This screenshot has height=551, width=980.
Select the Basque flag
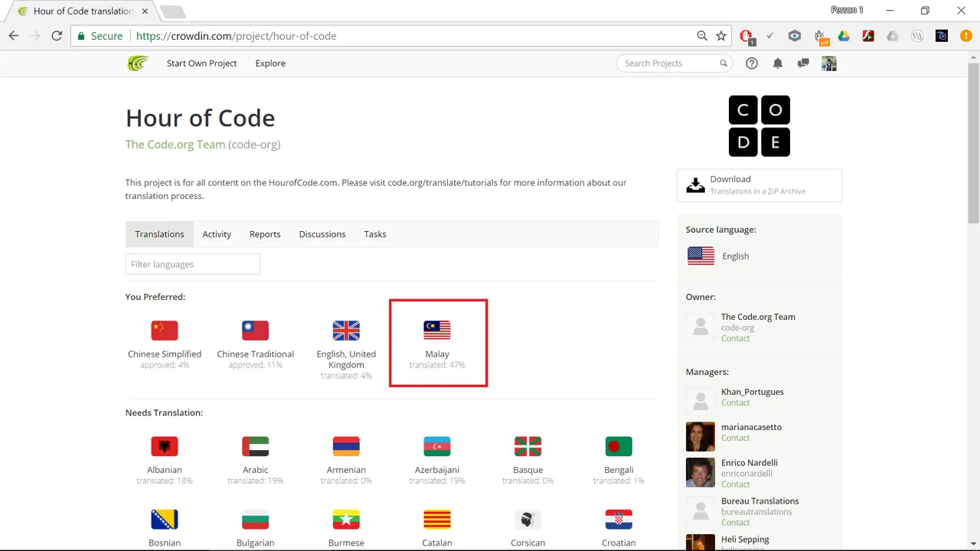[x=528, y=446]
